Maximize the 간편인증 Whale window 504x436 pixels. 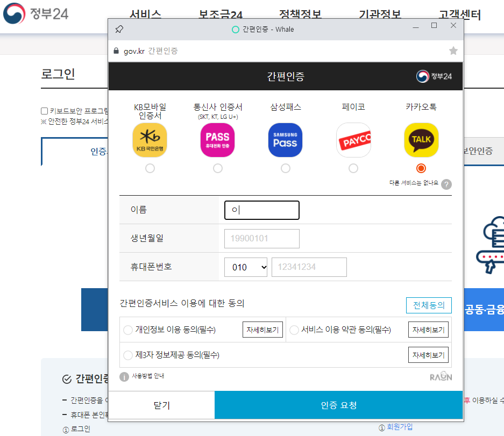[434, 26]
